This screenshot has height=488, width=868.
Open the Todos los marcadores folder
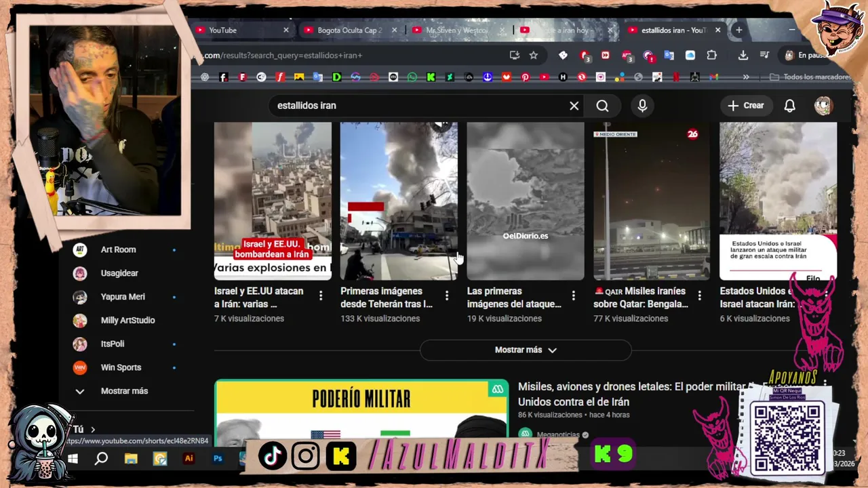[810, 77]
